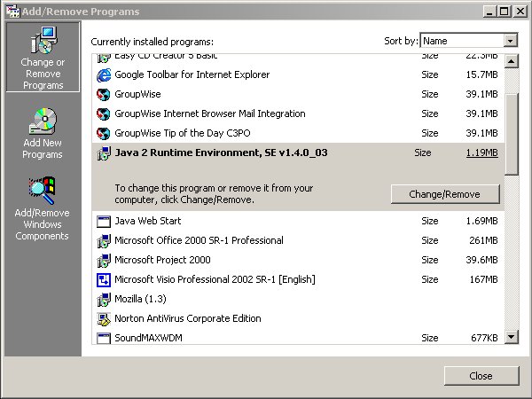Viewport: 532px width, 399px height.
Task: Click the Add/Remove Programs title bar icon
Action: 13,12
